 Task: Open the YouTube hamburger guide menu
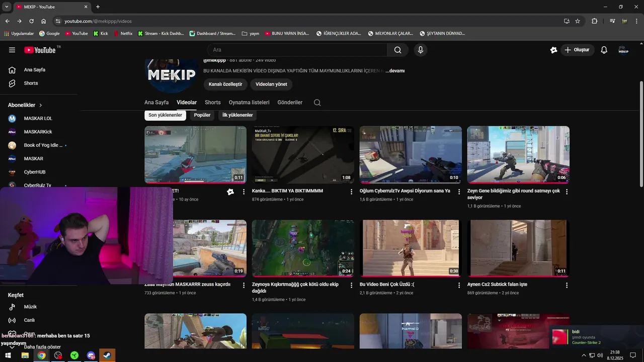(x=12, y=50)
